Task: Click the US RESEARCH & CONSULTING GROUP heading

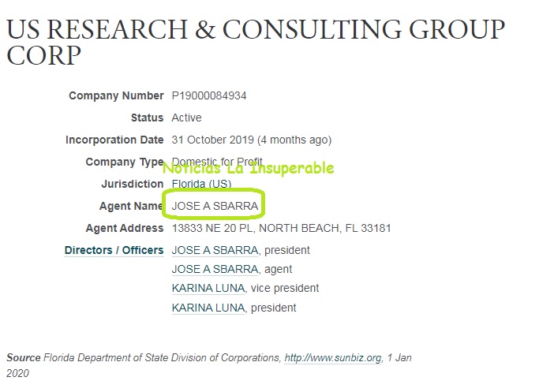Action: (256, 29)
